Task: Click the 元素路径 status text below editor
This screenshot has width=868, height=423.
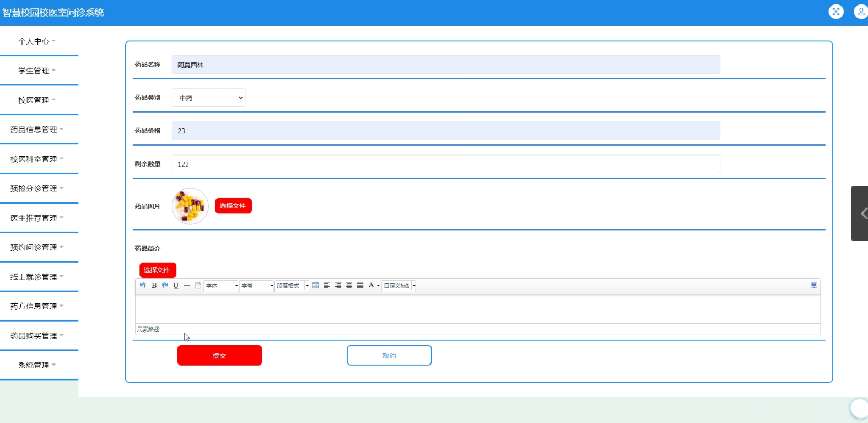Action: point(149,329)
